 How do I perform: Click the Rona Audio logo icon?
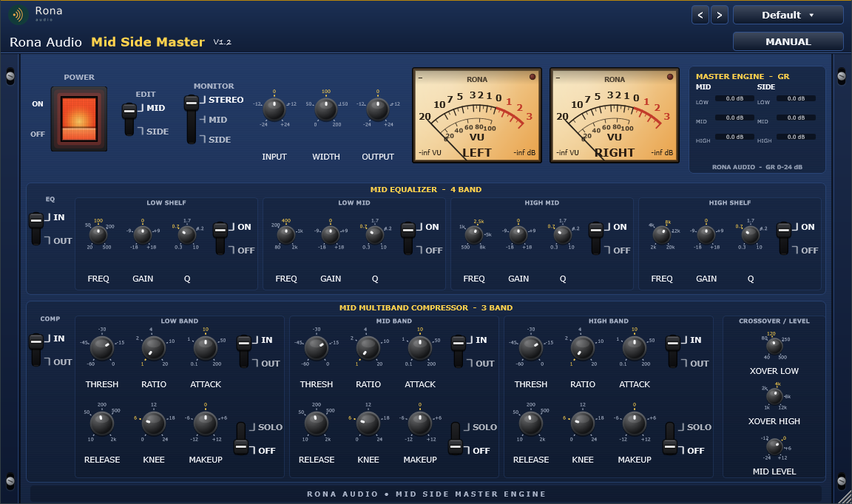[18, 15]
